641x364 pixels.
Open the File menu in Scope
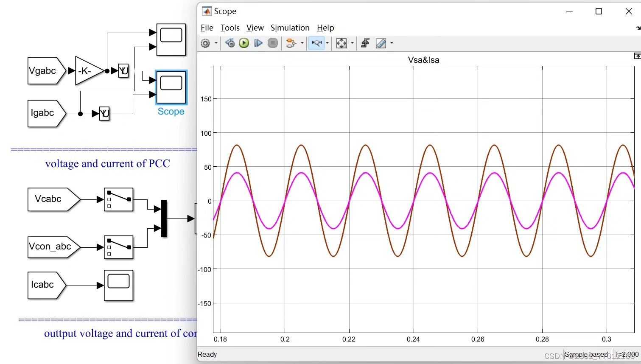(x=207, y=28)
